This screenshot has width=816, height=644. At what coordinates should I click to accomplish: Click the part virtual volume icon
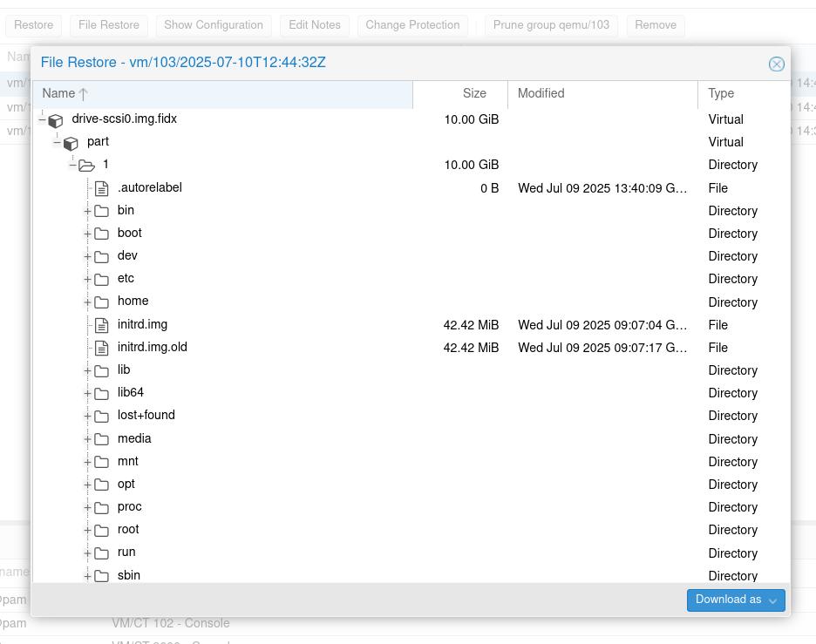pos(71,142)
